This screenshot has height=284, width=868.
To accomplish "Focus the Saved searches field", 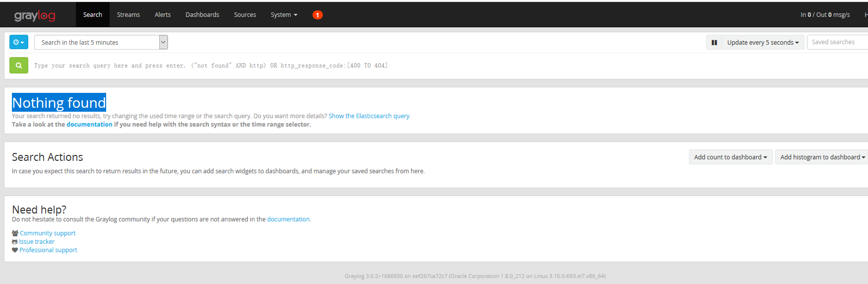I will pyautogui.click(x=837, y=42).
